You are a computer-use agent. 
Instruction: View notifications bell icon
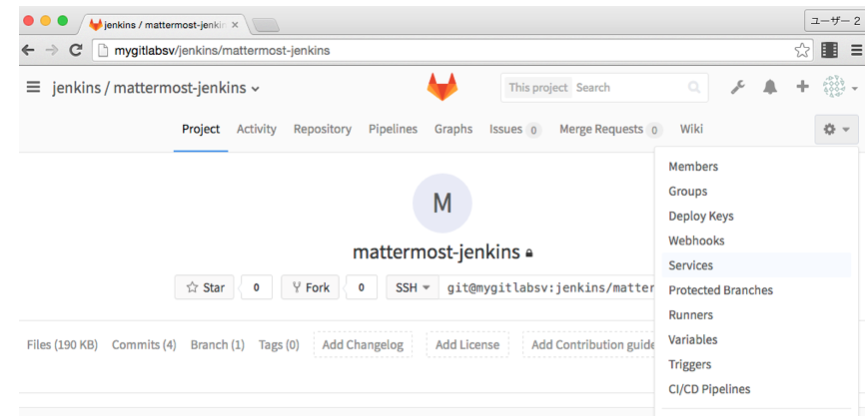(x=770, y=87)
